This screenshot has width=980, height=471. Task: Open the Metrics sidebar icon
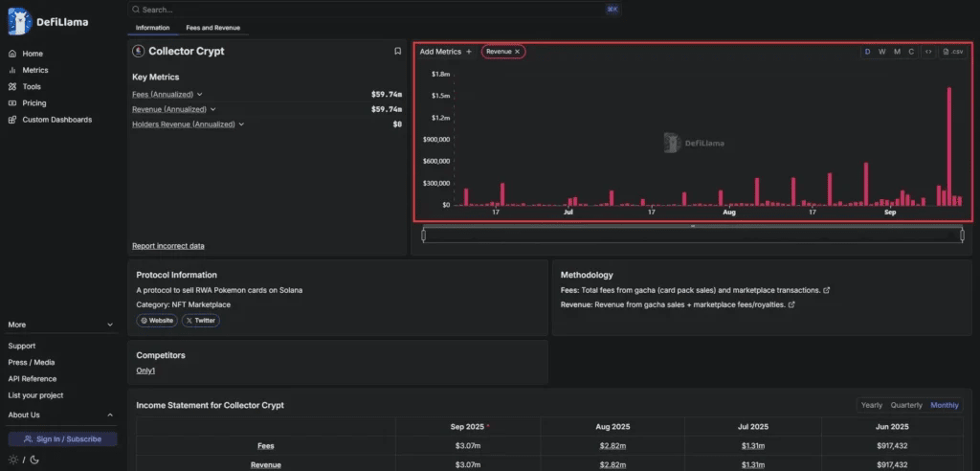point(12,70)
